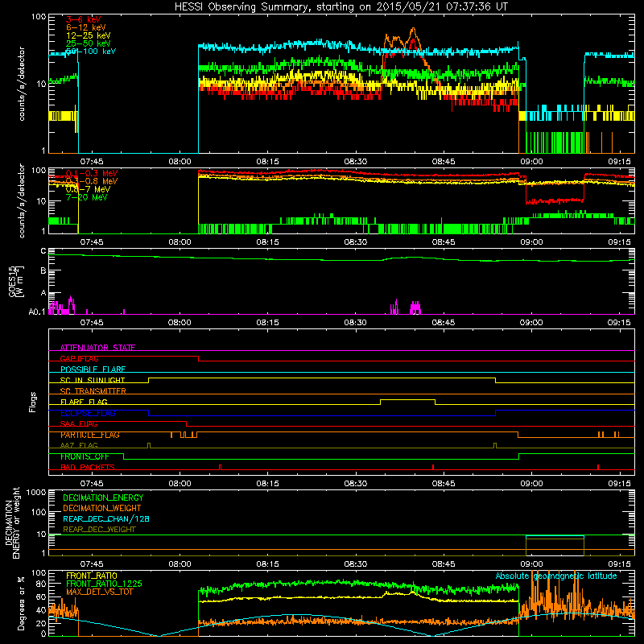Click the 0.8-7 MeV legend entry

(x=88, y=189)
